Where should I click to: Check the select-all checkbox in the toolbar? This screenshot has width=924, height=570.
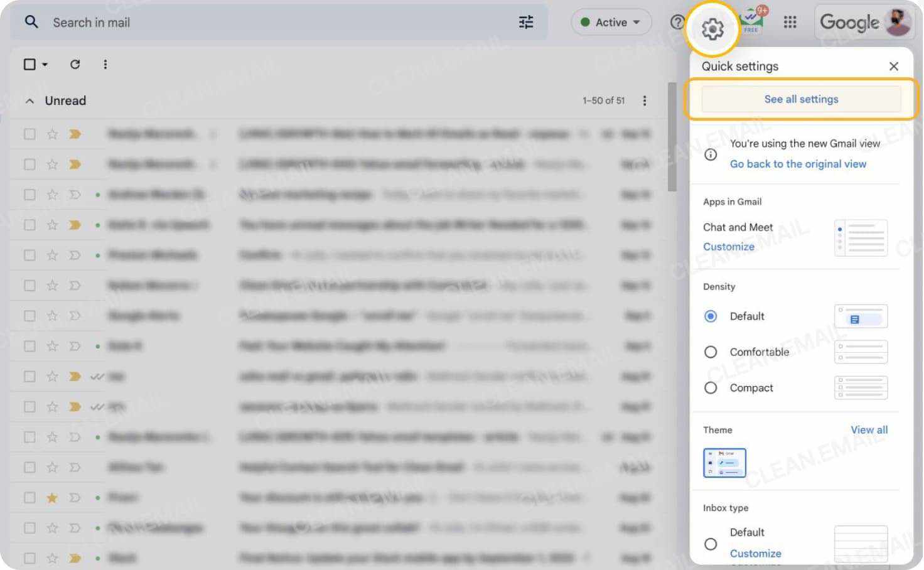28,64
